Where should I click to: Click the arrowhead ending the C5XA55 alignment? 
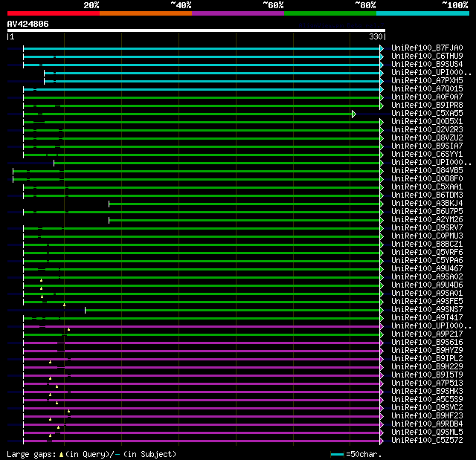pos(354,114)
